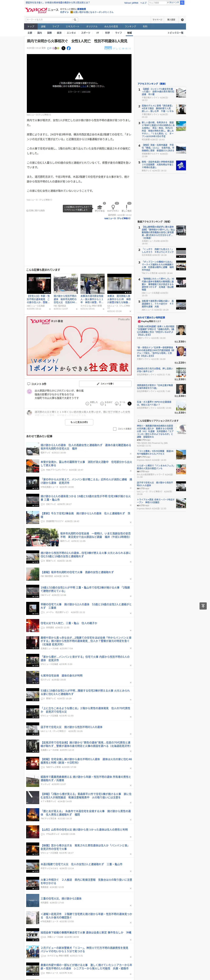This screenshot has width=210, height=980.
Task: Select the エキスパート tab
Action: 72,27
